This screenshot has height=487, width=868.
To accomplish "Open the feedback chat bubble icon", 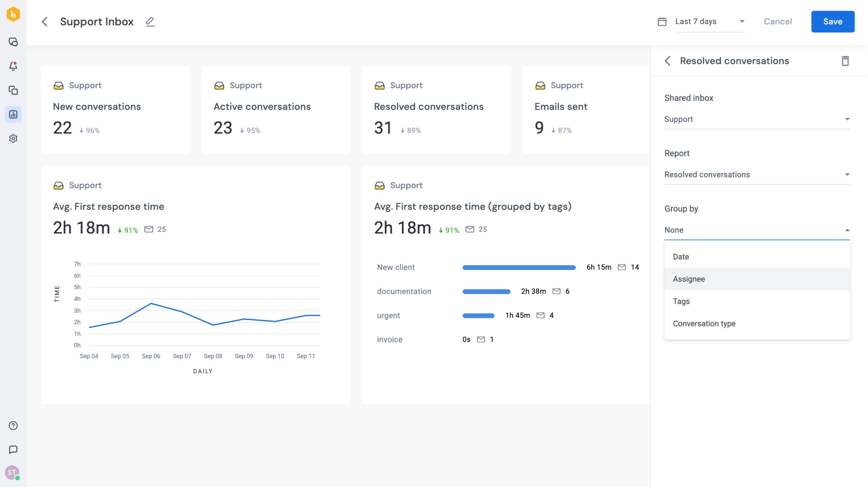I will (x=13, y=450).
